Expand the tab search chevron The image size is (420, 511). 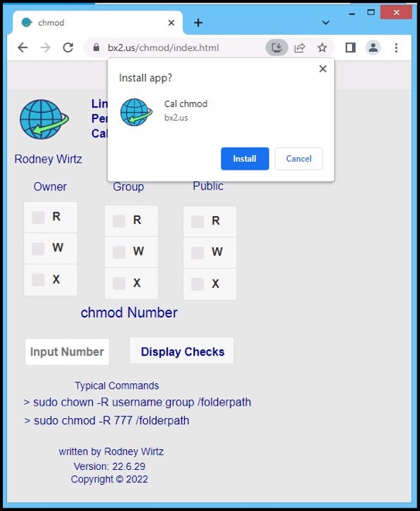tap(326, 22)
